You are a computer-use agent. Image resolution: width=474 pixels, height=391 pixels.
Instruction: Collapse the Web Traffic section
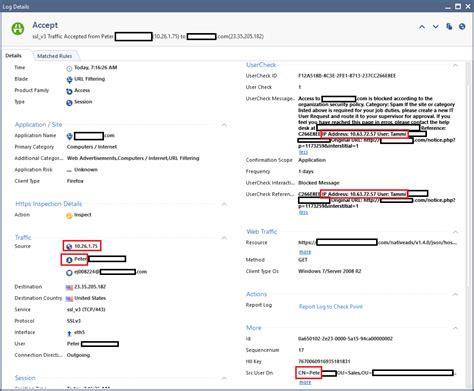point(455,232)
